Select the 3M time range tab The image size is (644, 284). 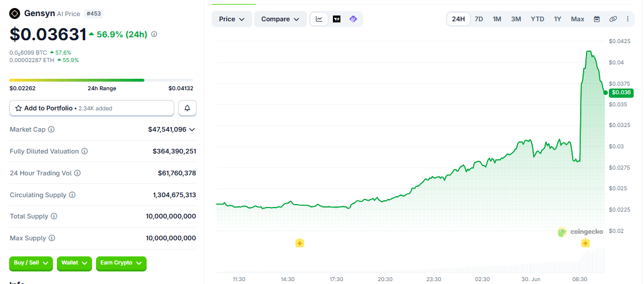click(516, 19)
